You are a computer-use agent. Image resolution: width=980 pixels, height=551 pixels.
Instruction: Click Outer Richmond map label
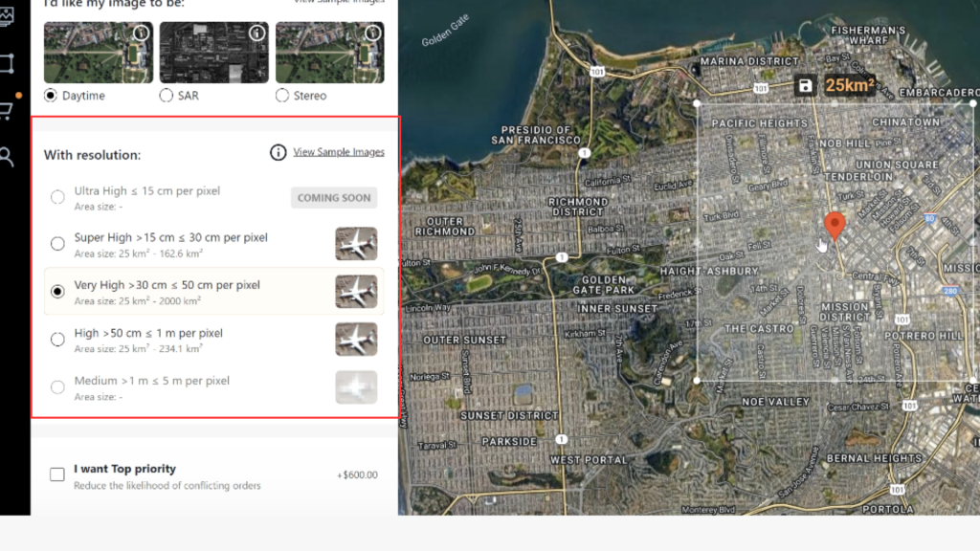445,226
